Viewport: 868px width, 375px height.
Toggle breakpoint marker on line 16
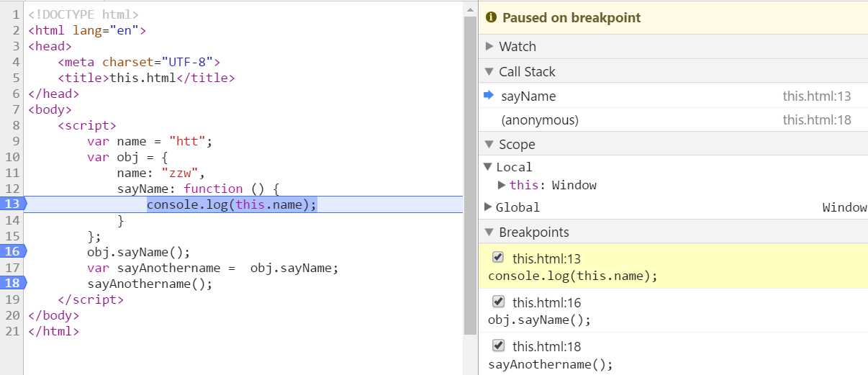[x=13, y=251]
